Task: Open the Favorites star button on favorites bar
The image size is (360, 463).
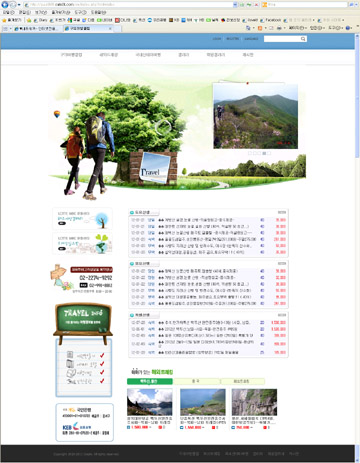Action: coord(12,20)
